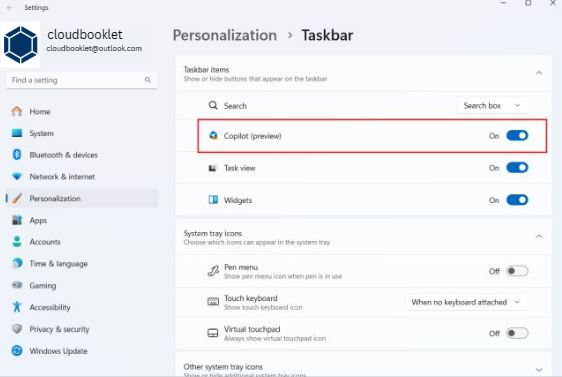
Task: Click the Copilot (preview) label
Action: [253, 136]
